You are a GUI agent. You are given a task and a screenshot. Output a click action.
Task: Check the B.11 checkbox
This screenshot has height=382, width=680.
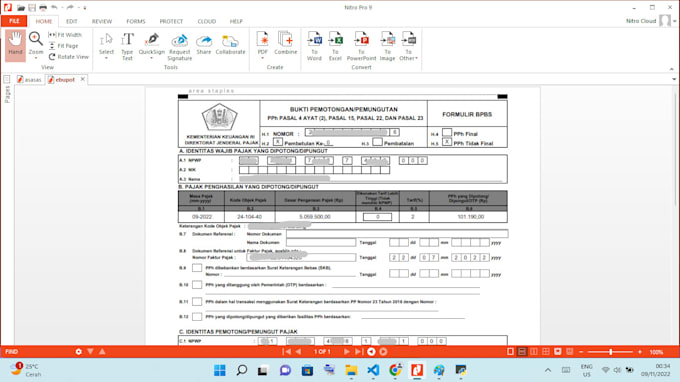pos(197,301)
